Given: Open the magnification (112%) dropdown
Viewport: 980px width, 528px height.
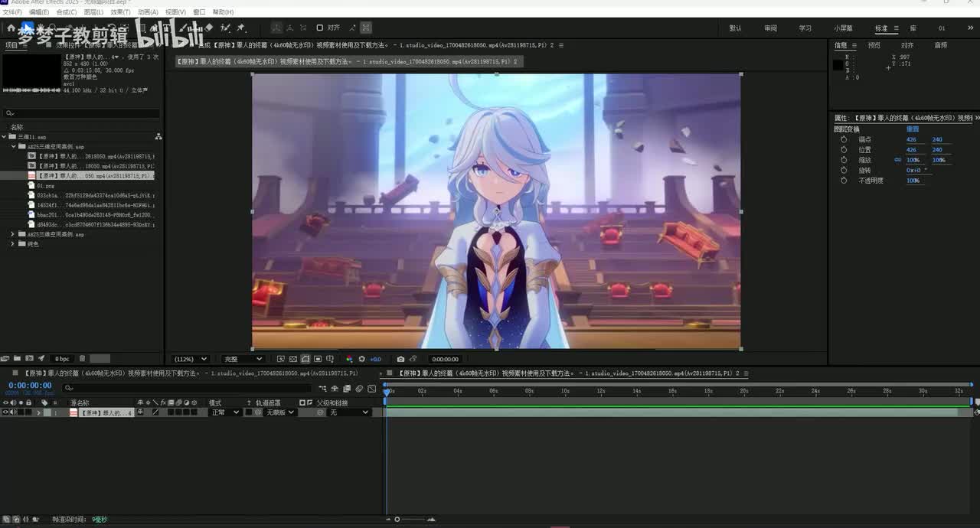Looking at the screenshot, I should pyautogui.click(x=191, y=359).
